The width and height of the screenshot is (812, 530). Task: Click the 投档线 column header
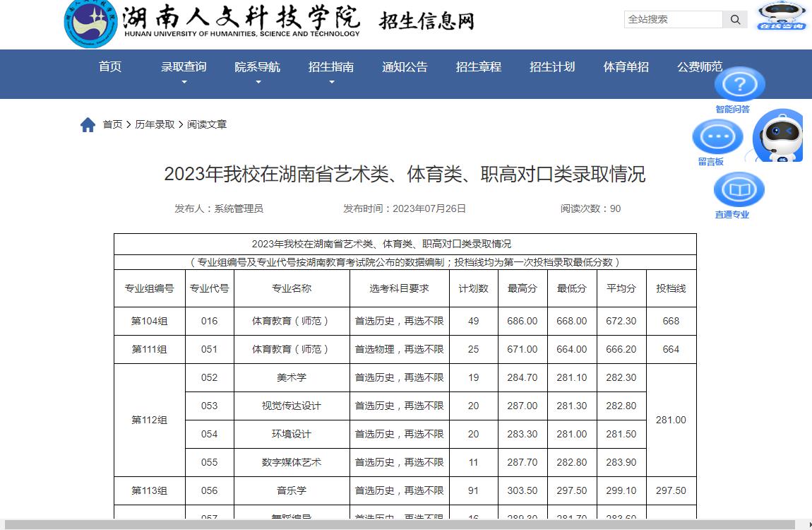pos(671,288)
